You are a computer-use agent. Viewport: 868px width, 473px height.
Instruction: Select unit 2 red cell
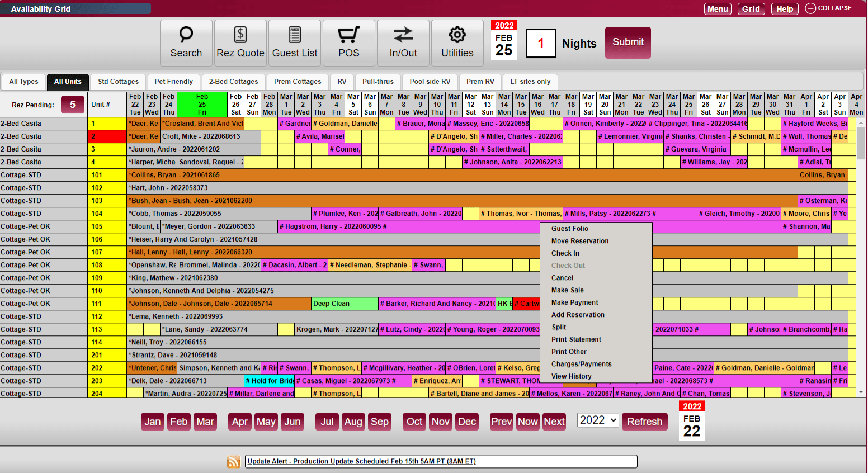(107, 136)
